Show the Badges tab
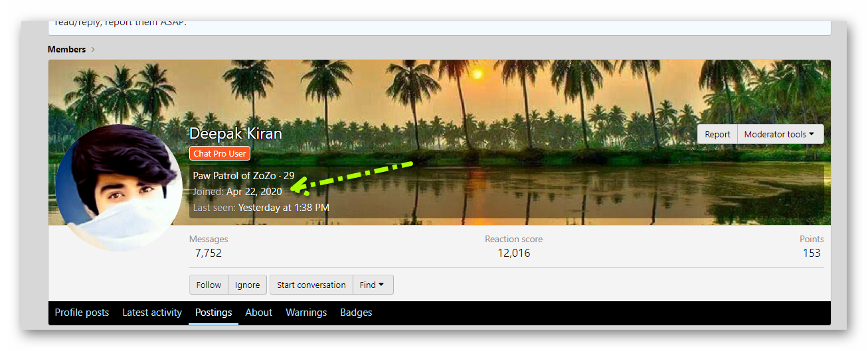The height and width of the screenshot is (351, 868). click(x=356, y=313)
